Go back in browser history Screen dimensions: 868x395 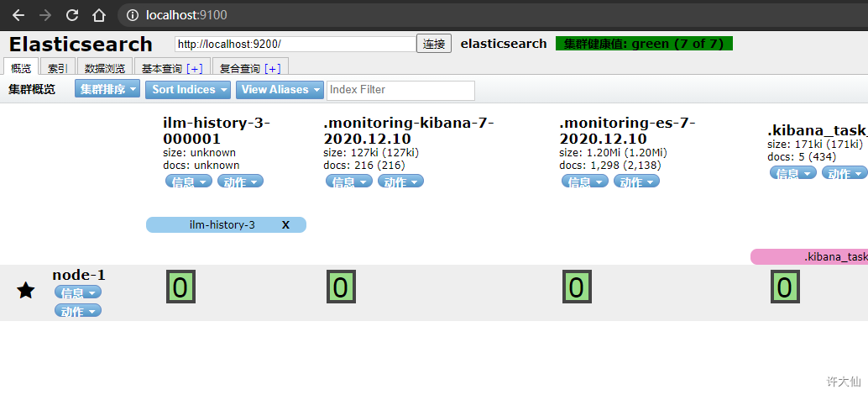18,15
